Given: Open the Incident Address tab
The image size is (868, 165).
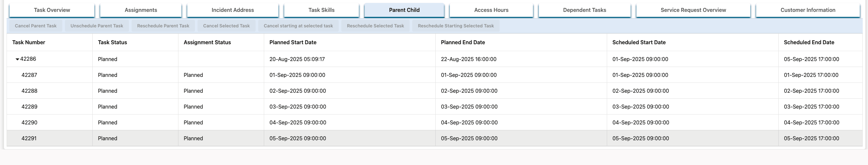Looking at the screenshot, I should tap(232, 10).
